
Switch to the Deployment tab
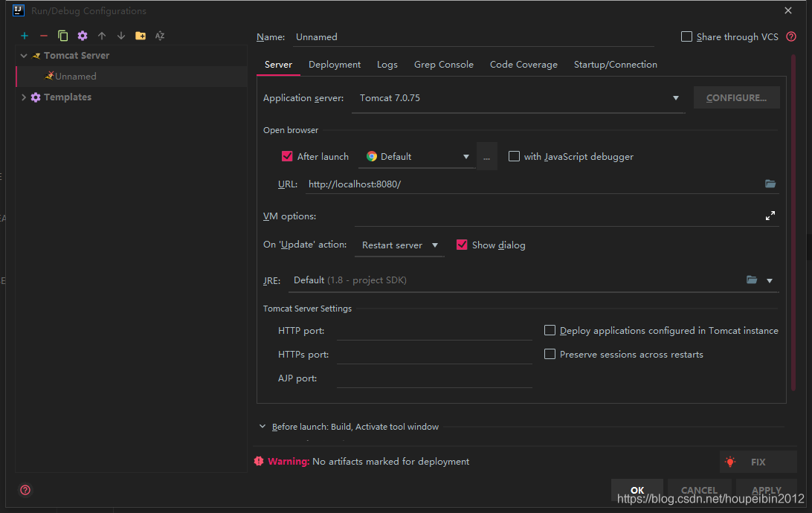pos(335,65)
